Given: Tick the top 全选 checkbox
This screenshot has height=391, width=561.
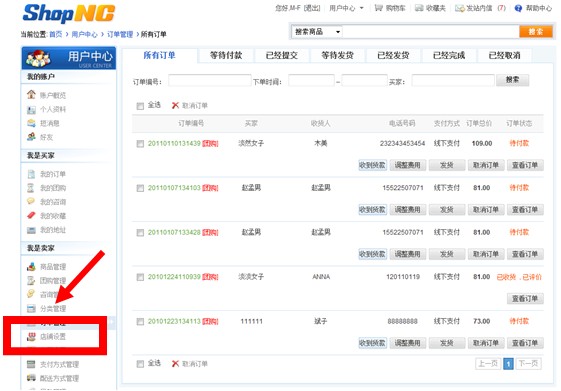Looking at the screenshot, I should pyautogui.click(x=140, y=106).
